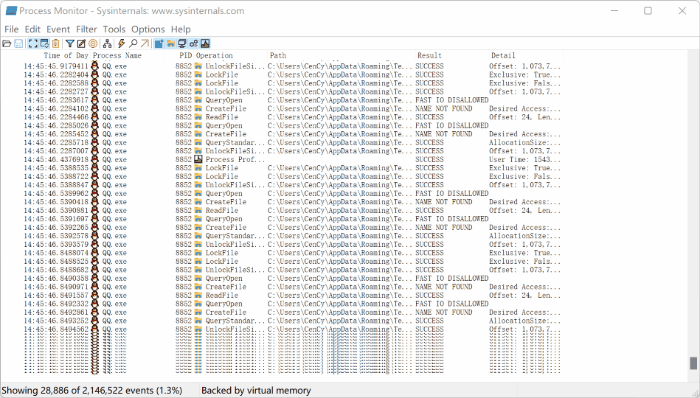Click the Operation column header
The image size is (700, 398).
pyautogui.click(x=214, y=55)
